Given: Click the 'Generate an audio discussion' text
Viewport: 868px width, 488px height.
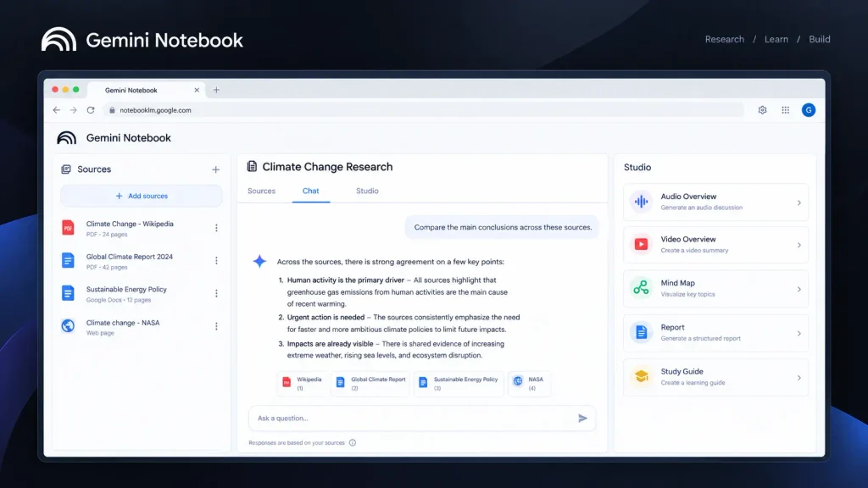Looking at the screenshot, I should (701, 208).
